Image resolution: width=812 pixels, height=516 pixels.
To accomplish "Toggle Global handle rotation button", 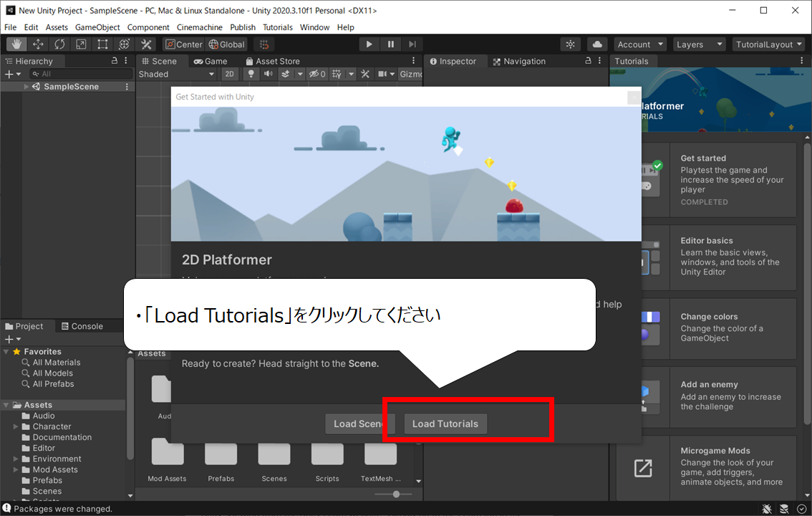I will click(x=226, y=44).
